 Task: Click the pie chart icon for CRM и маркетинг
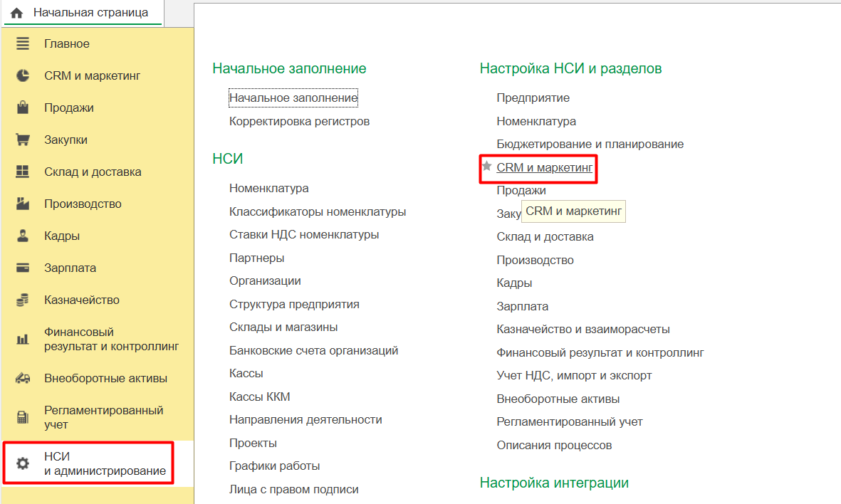pos(23,75)
